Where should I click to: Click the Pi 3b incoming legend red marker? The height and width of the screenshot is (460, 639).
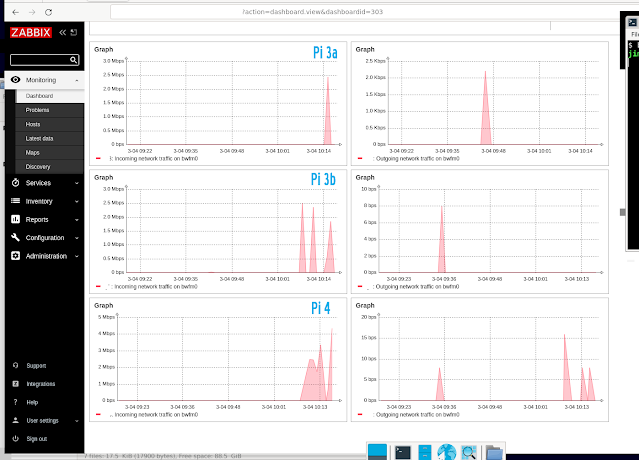coord(98,286)
